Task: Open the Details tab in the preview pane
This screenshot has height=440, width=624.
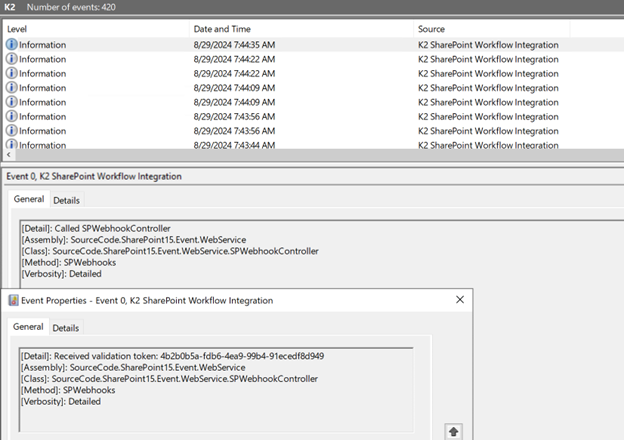Action: [67, 201]
